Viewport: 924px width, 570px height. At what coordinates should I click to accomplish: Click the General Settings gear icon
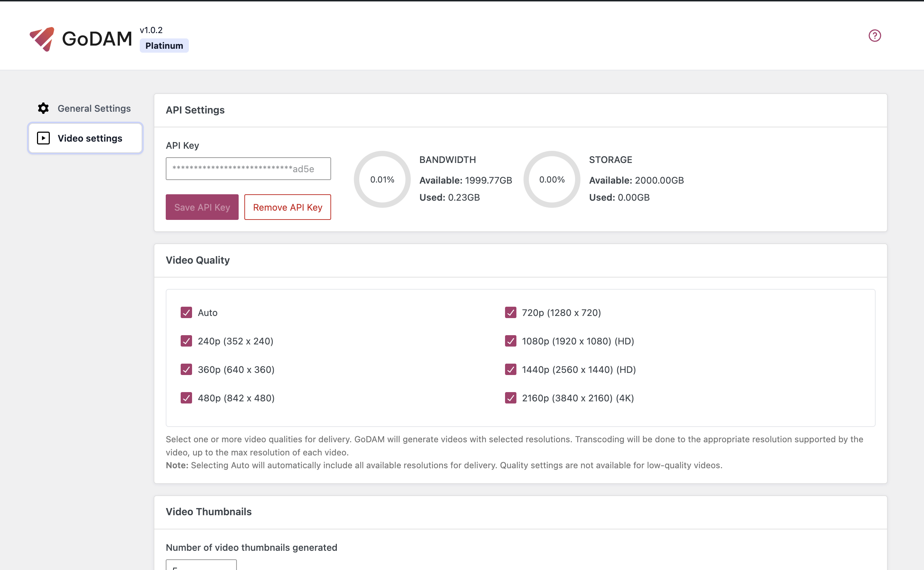[43, 108]
